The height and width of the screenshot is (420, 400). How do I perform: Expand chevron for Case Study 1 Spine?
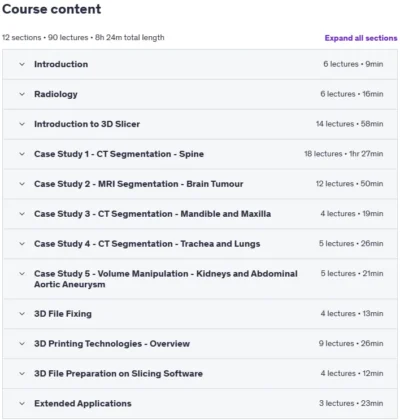[22, 154]
